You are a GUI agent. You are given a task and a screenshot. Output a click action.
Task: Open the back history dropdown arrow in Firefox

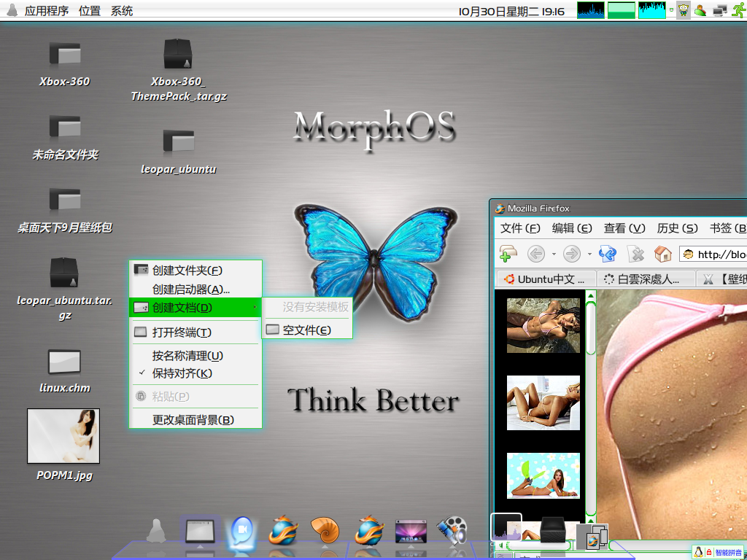point(554,254)
